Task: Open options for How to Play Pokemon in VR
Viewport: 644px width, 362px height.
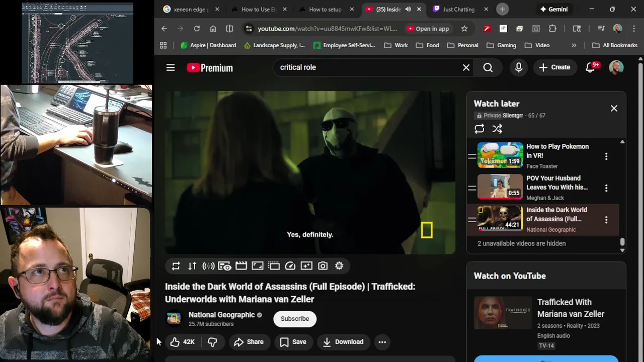Action: pyautogui.click(x=606, y=156)
